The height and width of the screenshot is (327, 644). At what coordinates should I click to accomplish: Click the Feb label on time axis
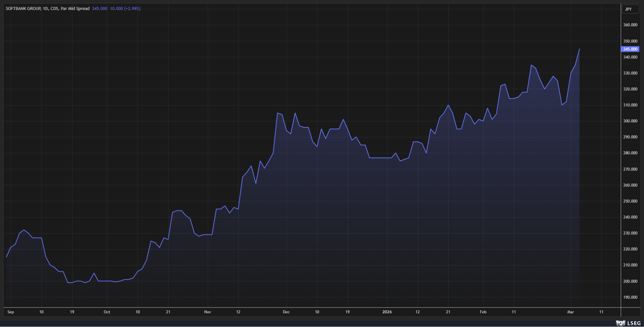483,312
